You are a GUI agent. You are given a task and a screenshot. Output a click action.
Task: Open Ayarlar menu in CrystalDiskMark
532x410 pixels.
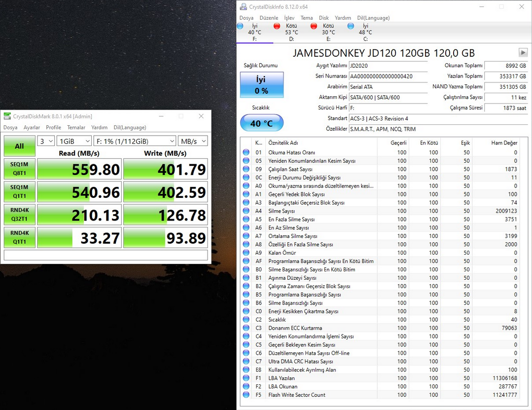click(32, 127)
